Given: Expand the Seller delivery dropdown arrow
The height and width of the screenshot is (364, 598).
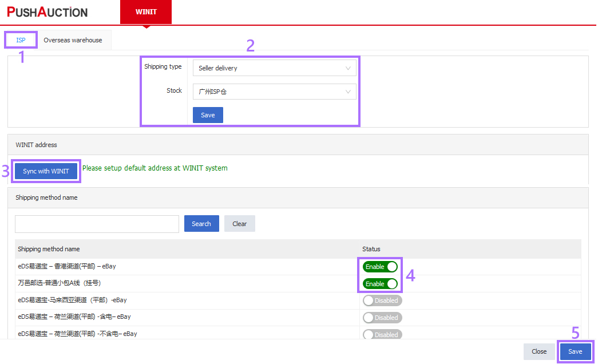Looking at the screenshot, I should point(348,68).
